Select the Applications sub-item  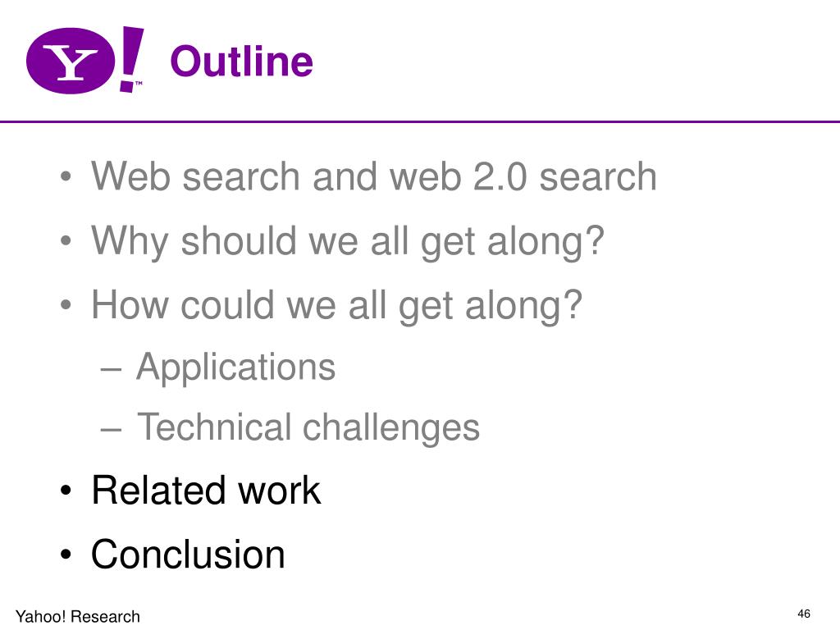(235, 368)
